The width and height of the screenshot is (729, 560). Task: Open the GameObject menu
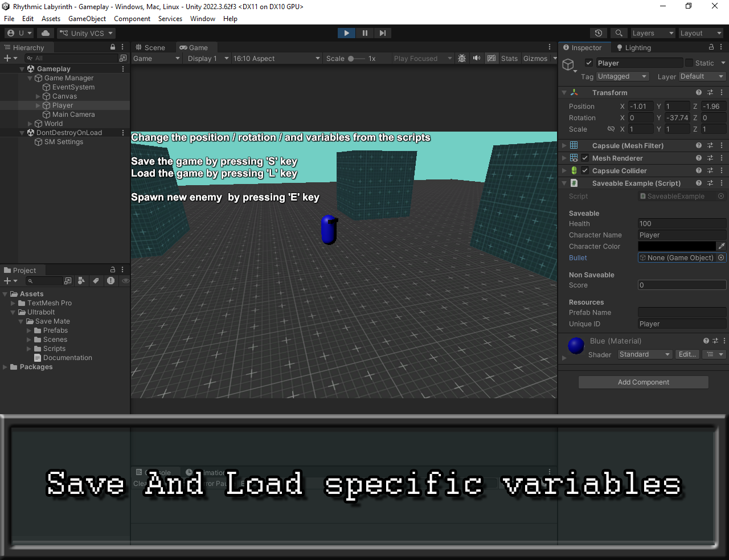tap(87, 19)
